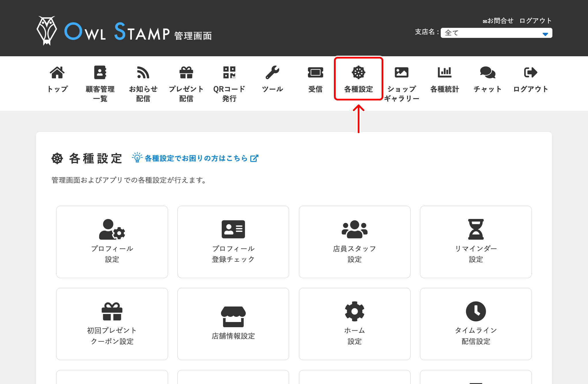Open the 顧客管理一覧 address book icon
The image size is (588, 384).
(100, 72)
